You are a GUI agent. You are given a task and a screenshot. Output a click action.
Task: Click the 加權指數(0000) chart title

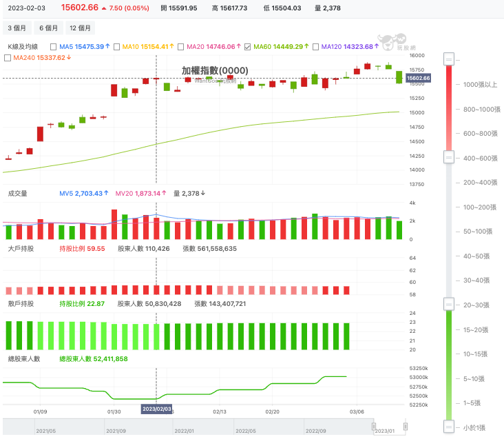point(215,70)
